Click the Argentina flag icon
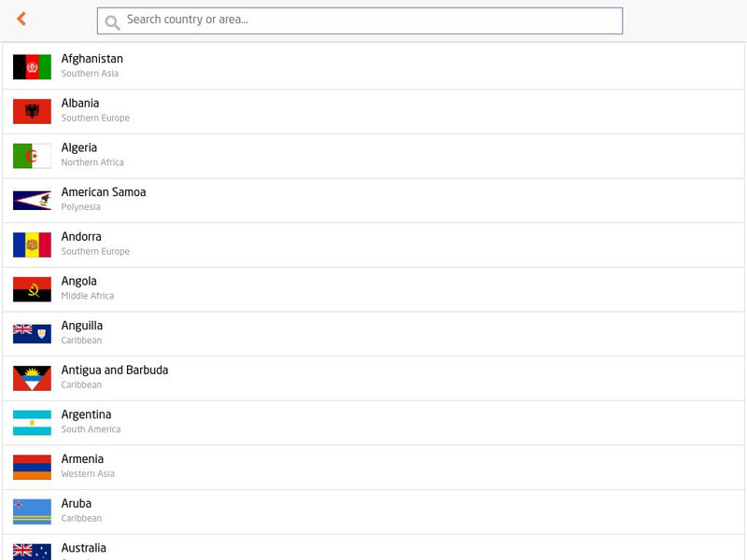The image size is (747, 560). (x=32, y=423)
